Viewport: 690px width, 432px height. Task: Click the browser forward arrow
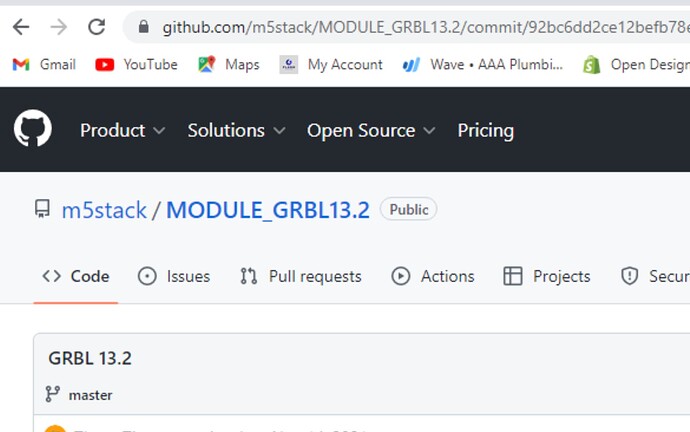pyautogui.click(x=59, y=27)
